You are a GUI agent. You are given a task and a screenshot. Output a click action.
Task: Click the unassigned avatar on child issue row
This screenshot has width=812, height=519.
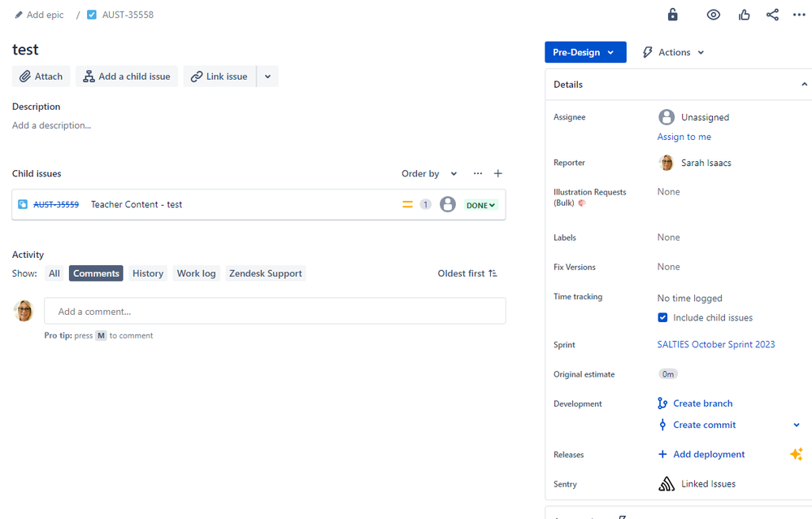(x=447, y=204)
